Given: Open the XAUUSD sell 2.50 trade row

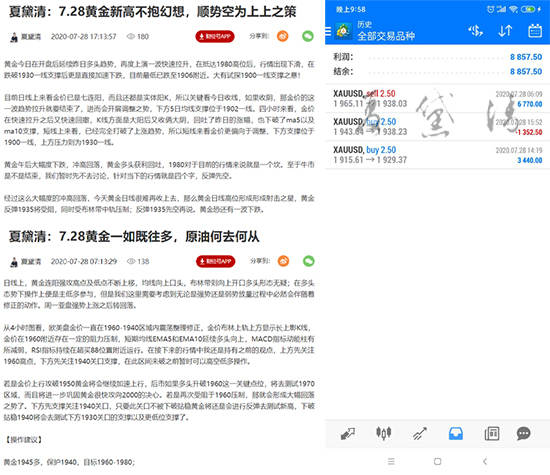Looking at the screenshot, I should point(437,99).
